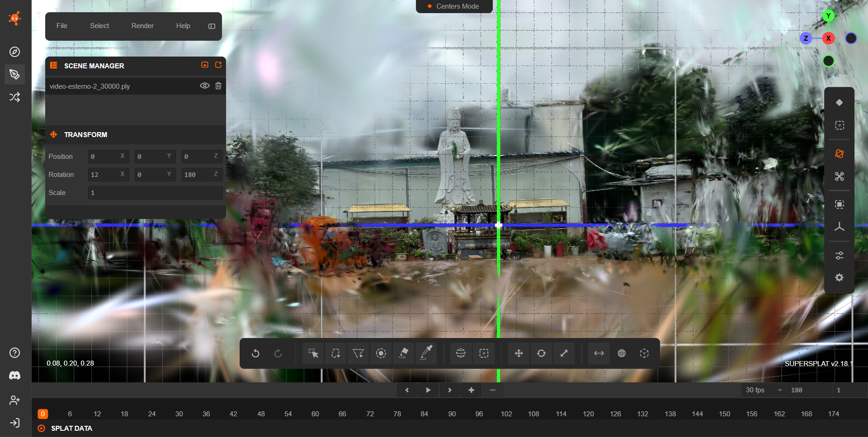This screenshot has height=438, width=868.
Task: Select the lasso selection tool
Action: click(x=335, y=353)
